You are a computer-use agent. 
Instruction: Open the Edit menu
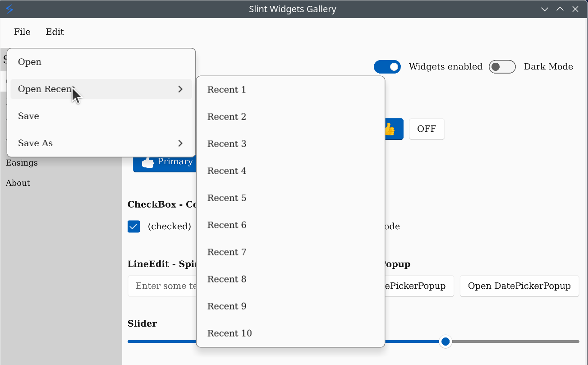click(x=55, y=32)
